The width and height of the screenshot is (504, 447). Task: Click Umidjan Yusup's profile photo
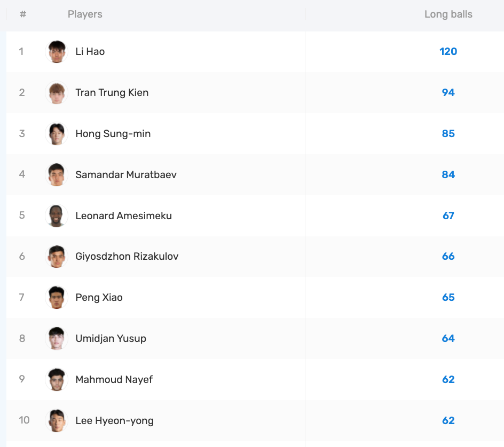[56, 339]
